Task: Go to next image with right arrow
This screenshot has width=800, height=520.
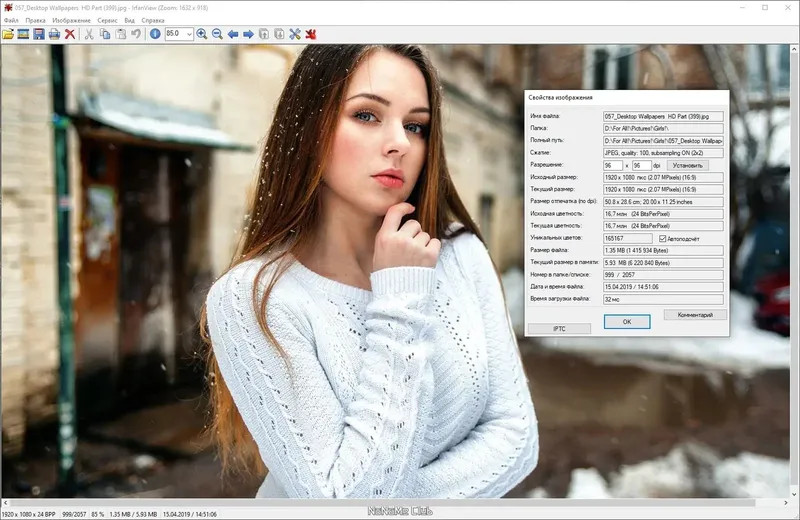Action: click(x=248, y=34)
